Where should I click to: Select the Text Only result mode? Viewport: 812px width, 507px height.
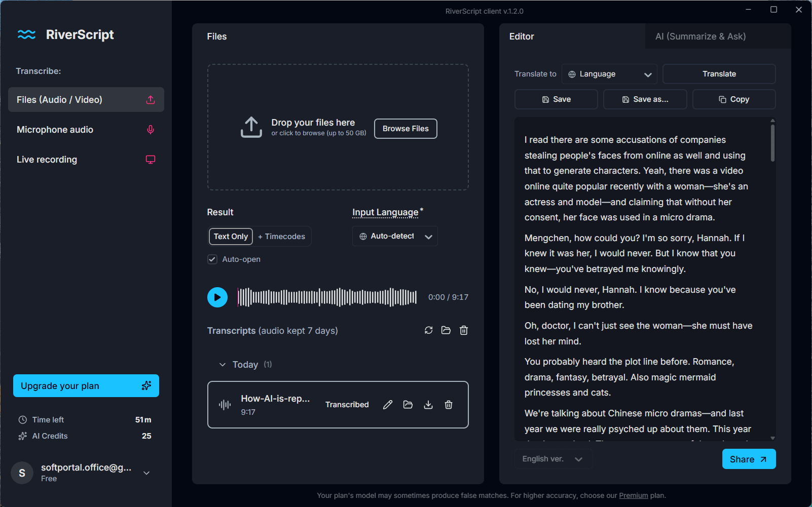(x=231, y=237)
